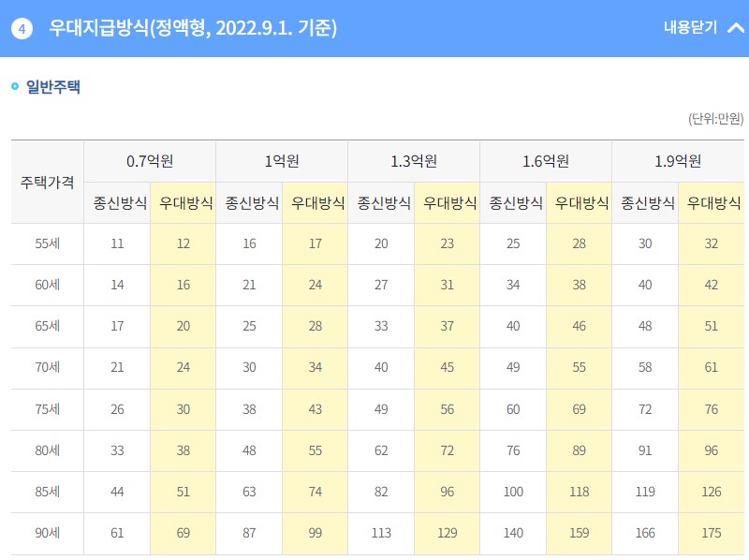749x560 pixels.
Task: Click 우대방식 subheader under 1억원
Action: pyautogui.click(x=318, y=203)
